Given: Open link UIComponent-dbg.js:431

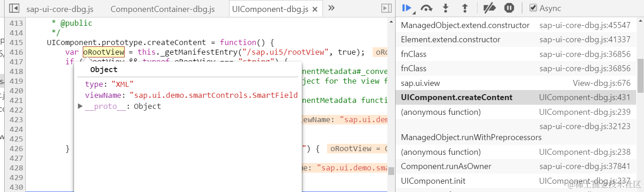Looking at the screenshot, I should [585, 97].
